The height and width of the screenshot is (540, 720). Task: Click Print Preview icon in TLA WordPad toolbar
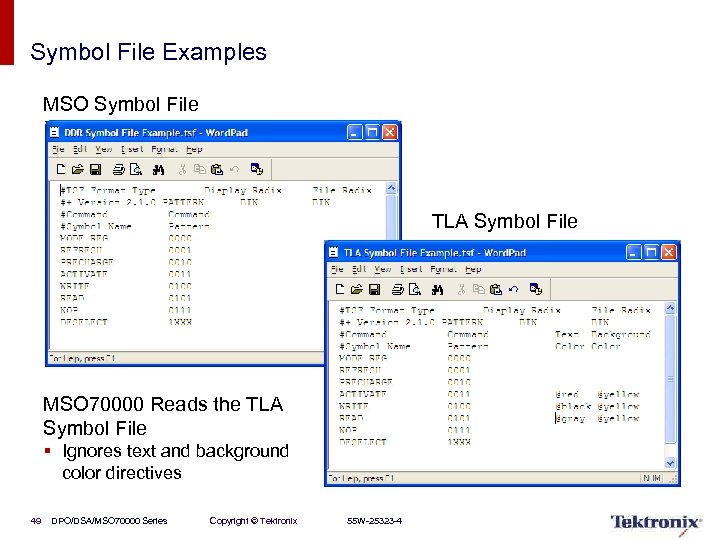[415, 289]
